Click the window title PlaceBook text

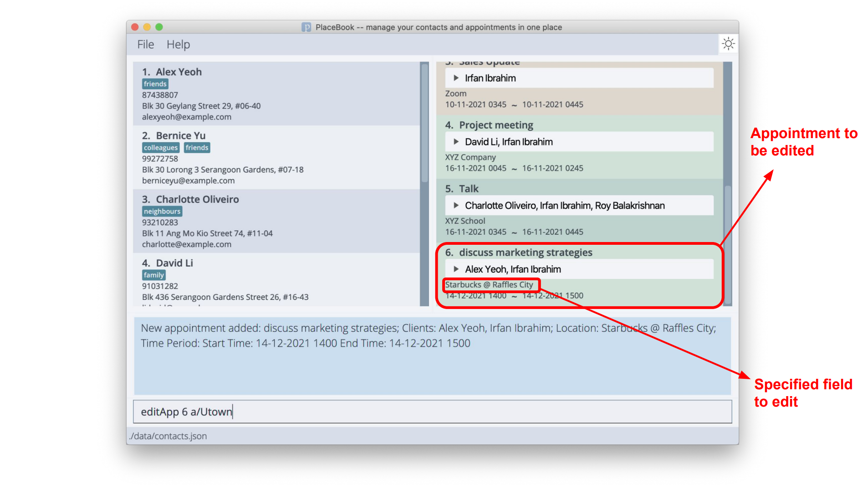tap(439, 27)
